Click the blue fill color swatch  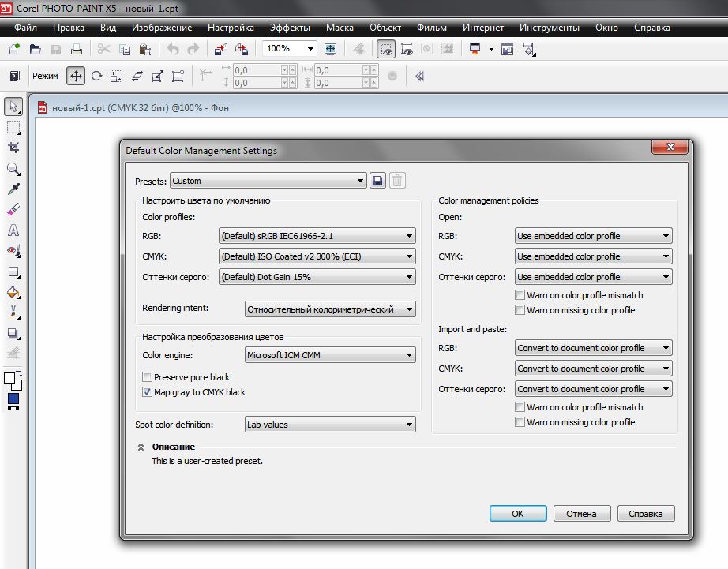[x=13, y=399]
